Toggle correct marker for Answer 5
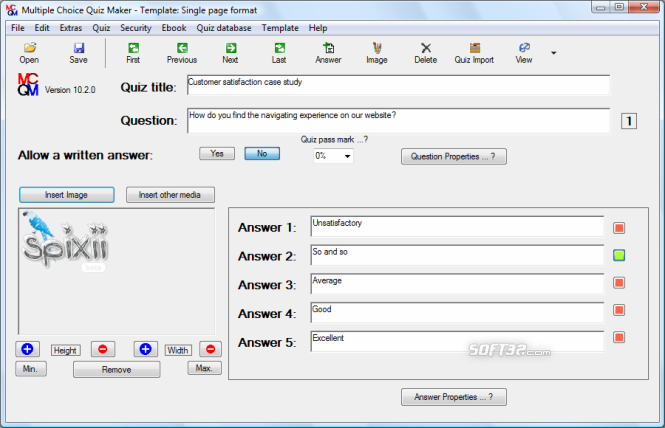665x428 pixels. pos(619,338)
